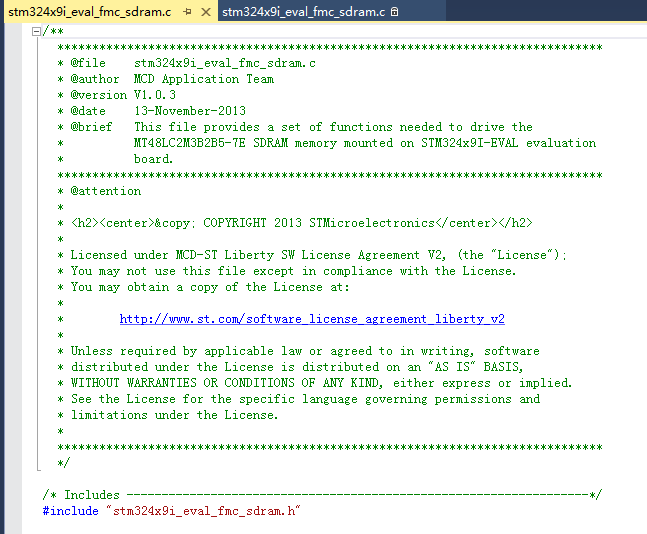Click the lock icon on second tab

394,12
